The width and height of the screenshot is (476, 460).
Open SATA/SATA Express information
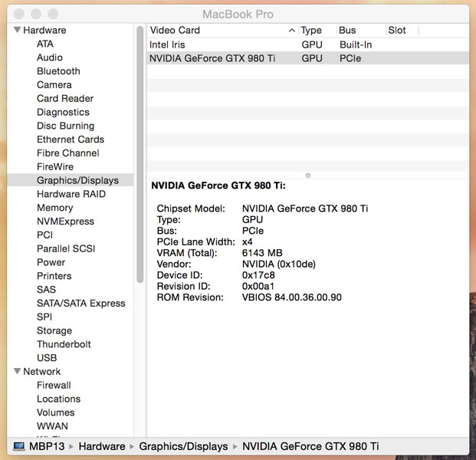(80, 304)
